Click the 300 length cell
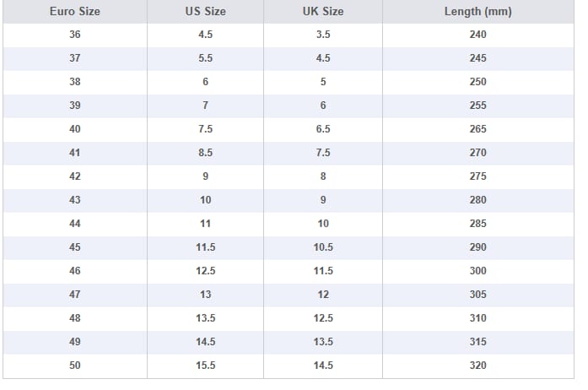The width and height of the screenshot is (588, 390). pos(477,271)
